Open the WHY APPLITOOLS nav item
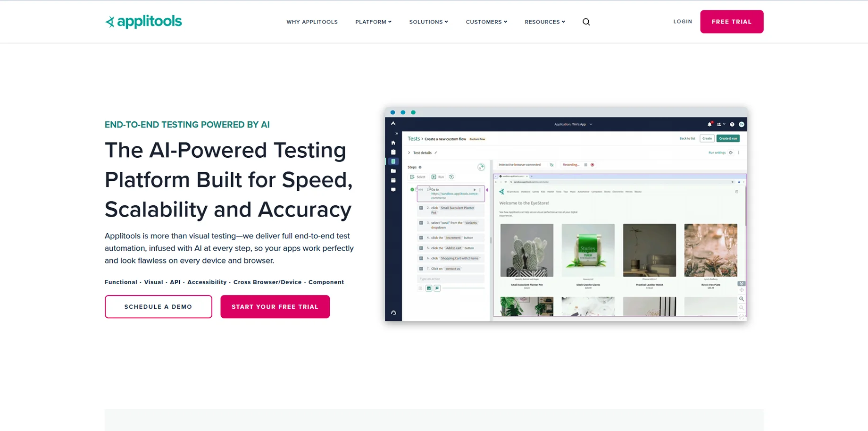This screenshot has height=431, width=868. click(312, 22)
